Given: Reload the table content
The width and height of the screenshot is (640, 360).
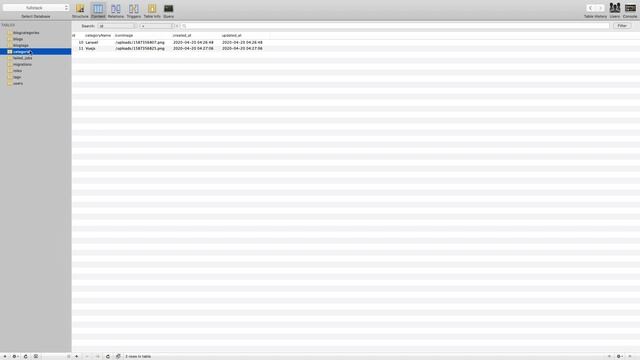Looking at the screenshot, I should pyautogui.click(x=108, y=356).
